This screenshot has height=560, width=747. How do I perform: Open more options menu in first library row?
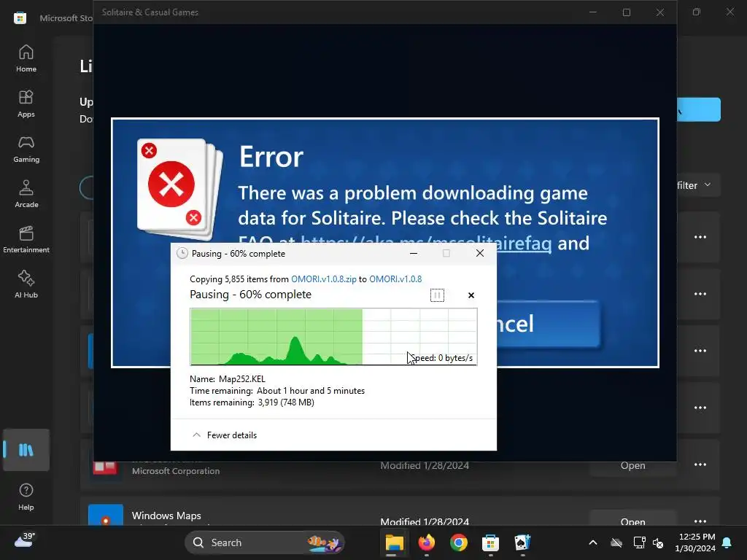pos(700,237)
